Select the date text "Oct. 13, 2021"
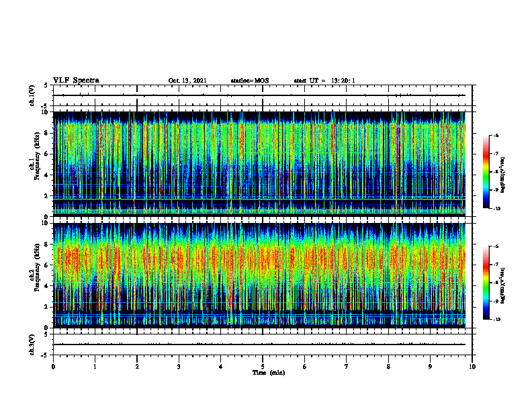 (187, 81)
